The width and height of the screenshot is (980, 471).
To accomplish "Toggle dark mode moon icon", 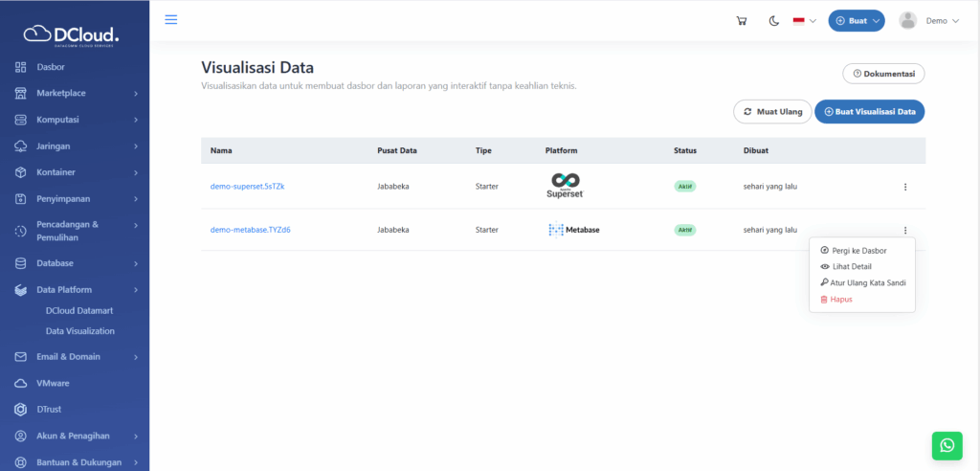I will coord(773,21).
